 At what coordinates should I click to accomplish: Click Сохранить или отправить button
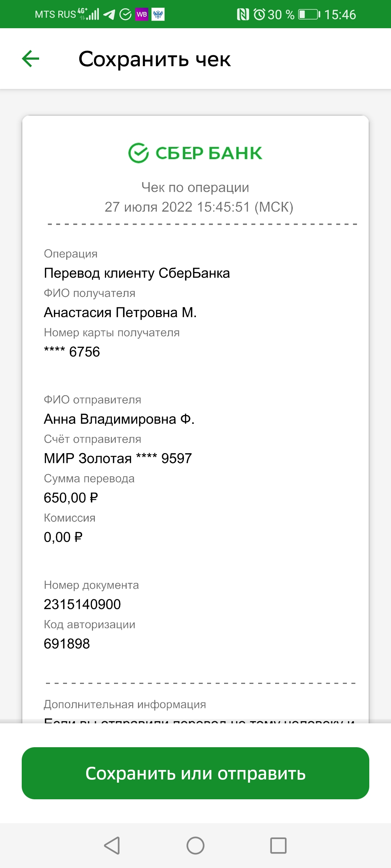click(x=195, y=773)
